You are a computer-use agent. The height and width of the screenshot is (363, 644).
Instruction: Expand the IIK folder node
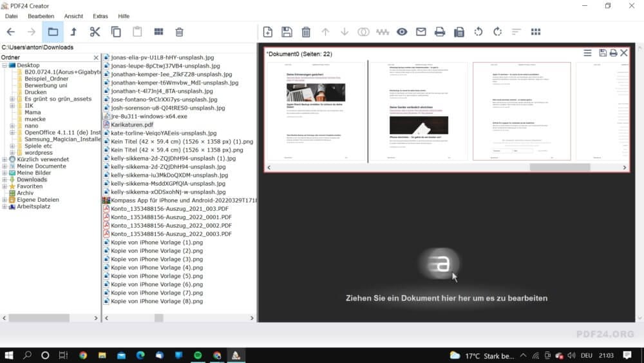(x=12, y=106)
